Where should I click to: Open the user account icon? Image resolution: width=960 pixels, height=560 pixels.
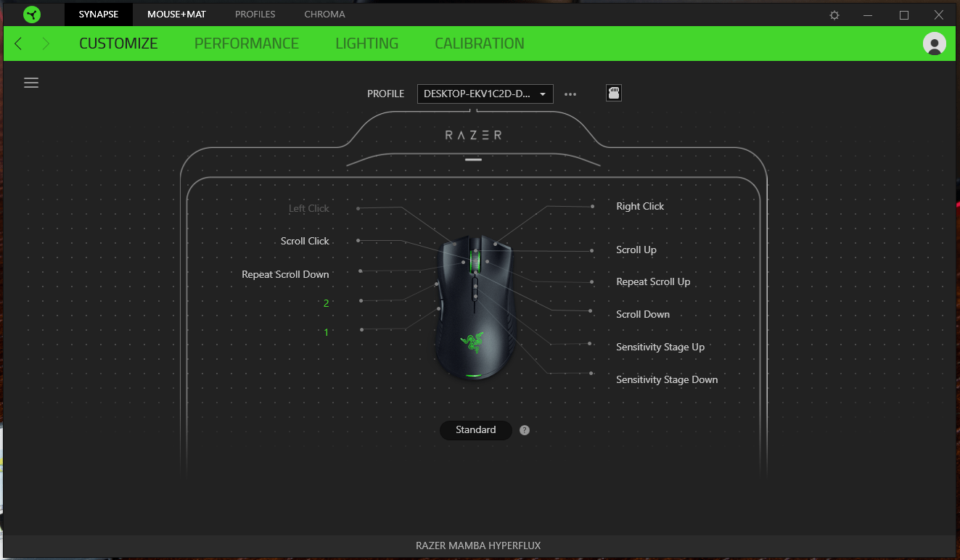[934, 44]
